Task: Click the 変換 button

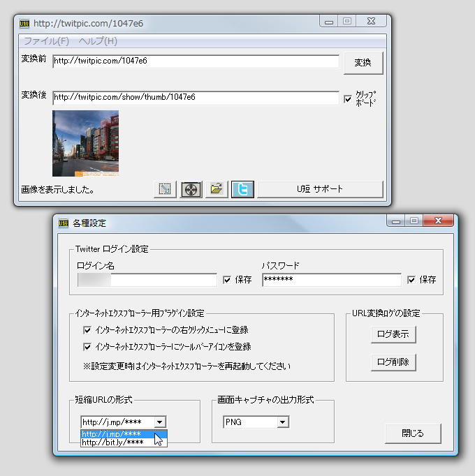Action: 363,63
